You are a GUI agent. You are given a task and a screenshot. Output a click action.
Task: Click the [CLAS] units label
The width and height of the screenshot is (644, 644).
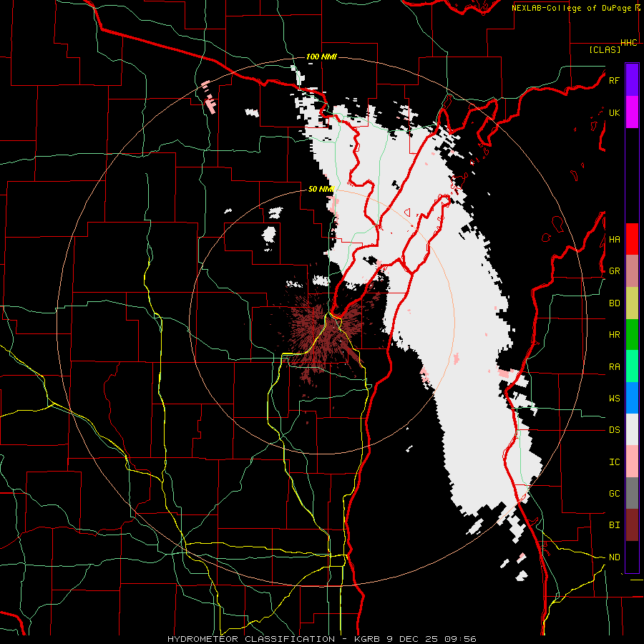[x=605, y=49]
